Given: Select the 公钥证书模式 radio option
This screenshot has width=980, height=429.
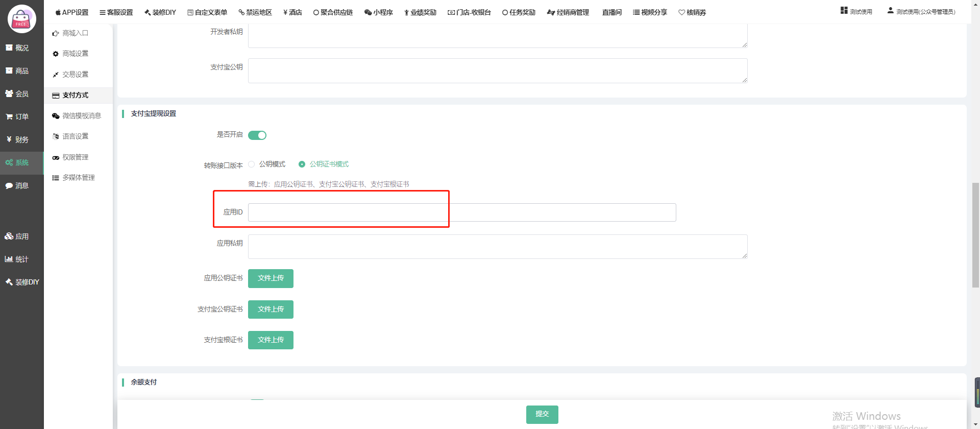Looking at the screenshot, I should tap(302, 164).
